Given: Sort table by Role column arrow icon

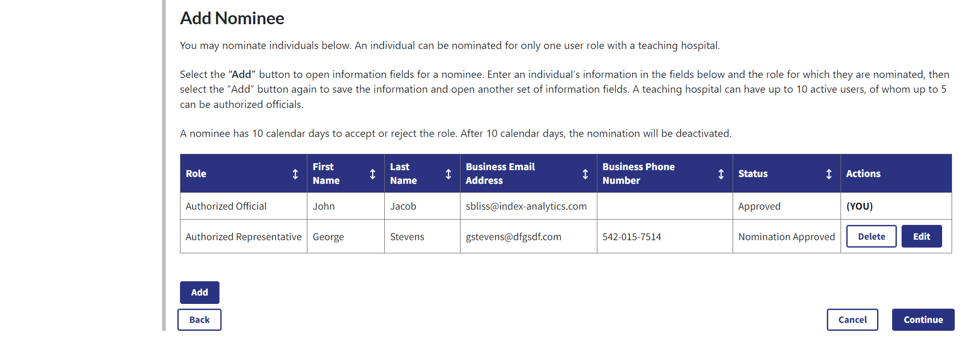Looking at the screenshot, I should pyautogui.click(x=295, y=174).
